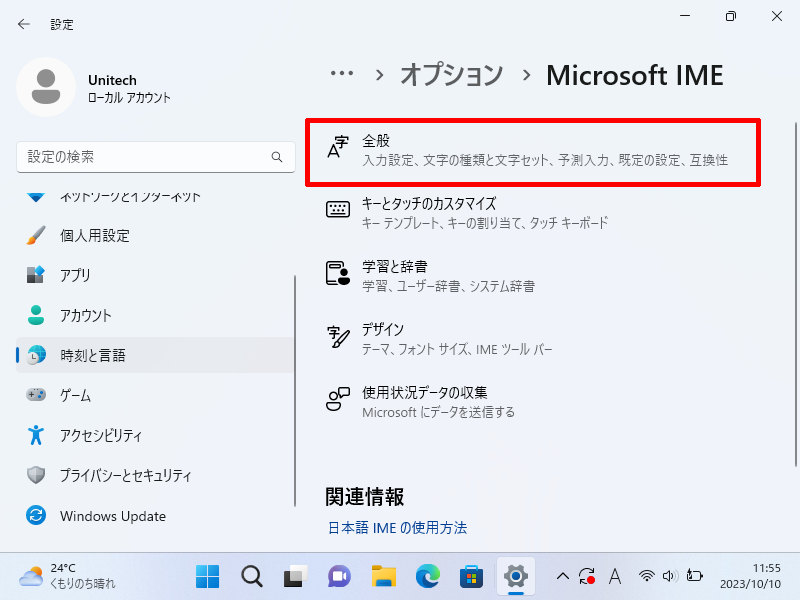Viewport: 800px width, 600px height.
Task: Click the アプリ icon in sidebar
Action: [36, 275]
